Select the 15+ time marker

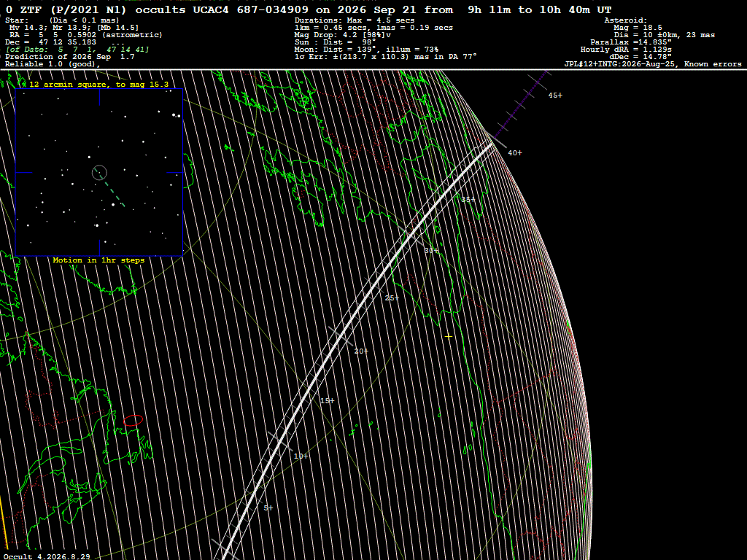[327, 401]
